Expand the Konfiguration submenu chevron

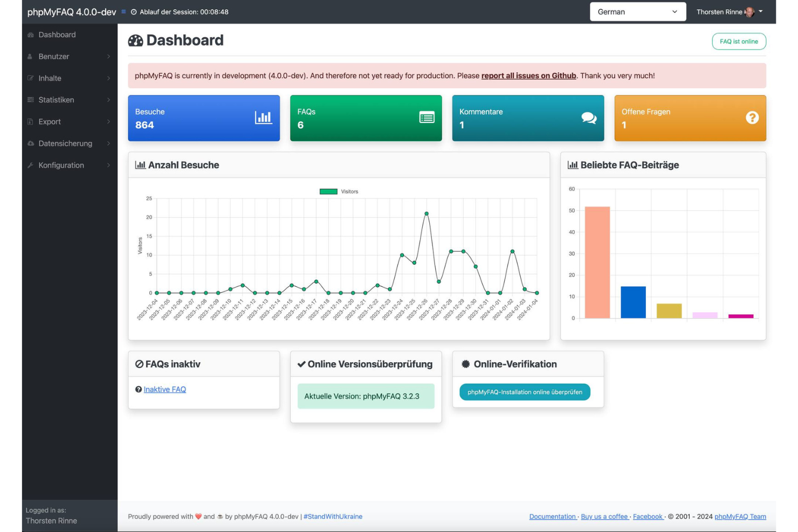108,165
